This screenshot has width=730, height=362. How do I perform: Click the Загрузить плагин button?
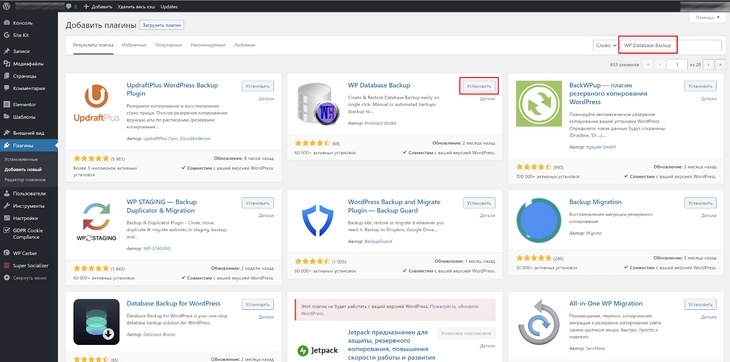(x=162, y=25)
